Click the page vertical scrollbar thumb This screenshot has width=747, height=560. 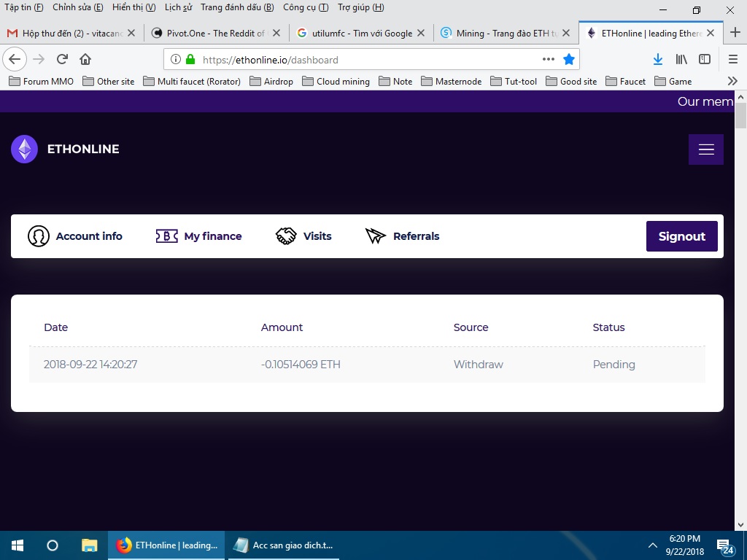coord(740,116)
